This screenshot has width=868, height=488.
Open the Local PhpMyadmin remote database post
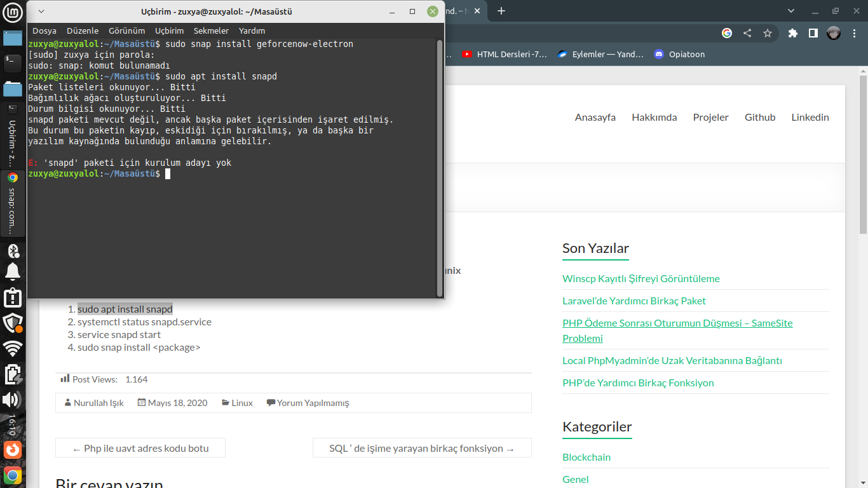click(672, 360)
